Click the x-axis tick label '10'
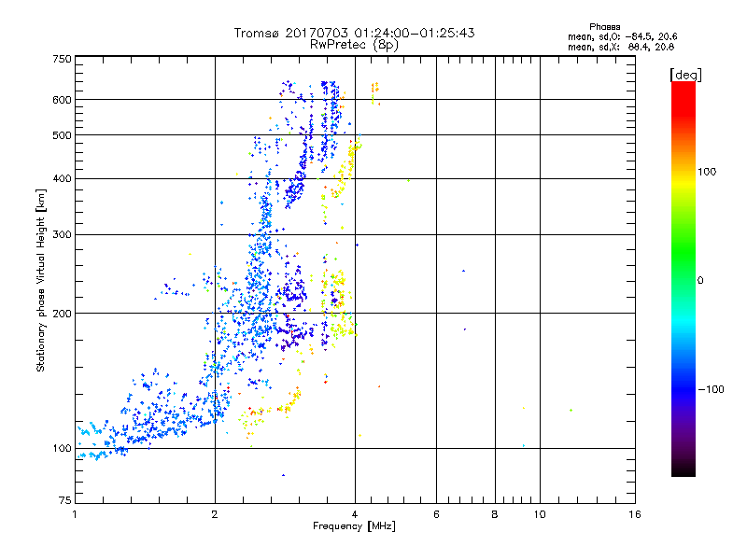Screen dimensions: 747x560 coord(540,514)
